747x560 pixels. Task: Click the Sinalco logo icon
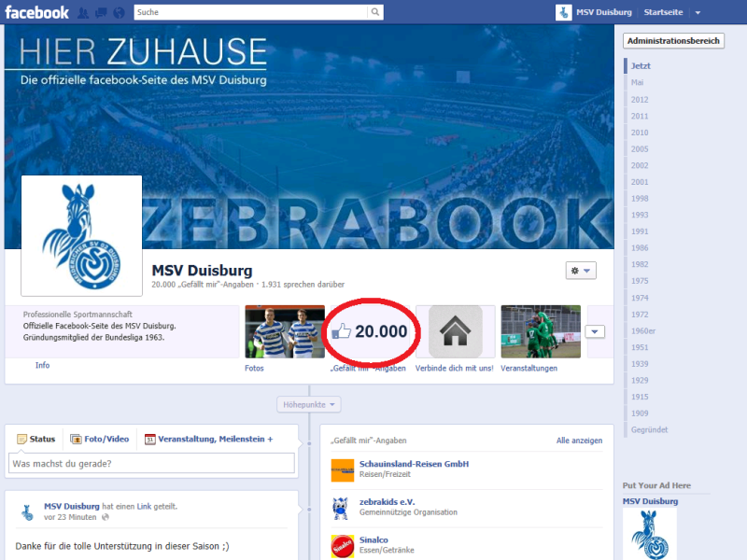[343, 546]
